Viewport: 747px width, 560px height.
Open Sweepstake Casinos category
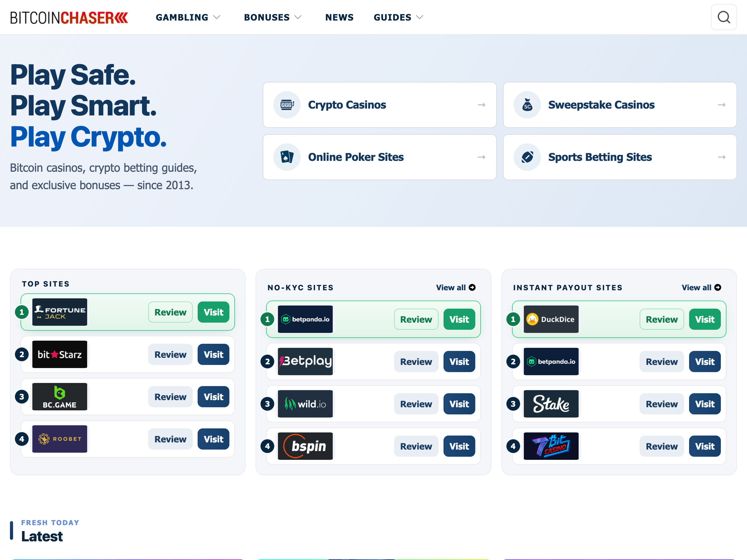620,105
